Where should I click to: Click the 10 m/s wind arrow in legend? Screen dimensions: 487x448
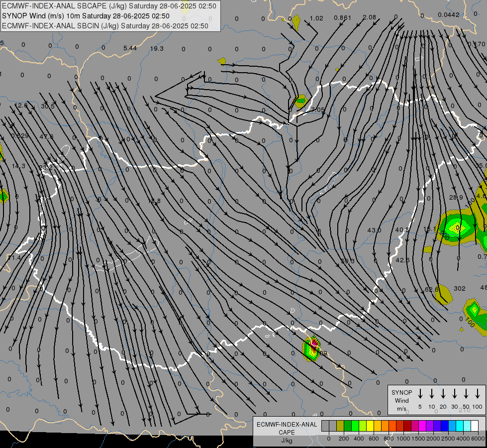[431, 393]
